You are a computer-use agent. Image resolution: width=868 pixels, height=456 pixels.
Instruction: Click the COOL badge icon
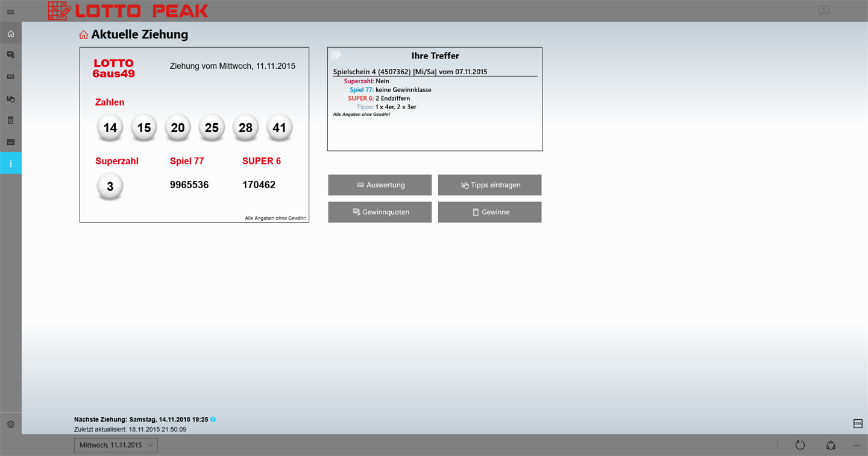pos(858,423)
